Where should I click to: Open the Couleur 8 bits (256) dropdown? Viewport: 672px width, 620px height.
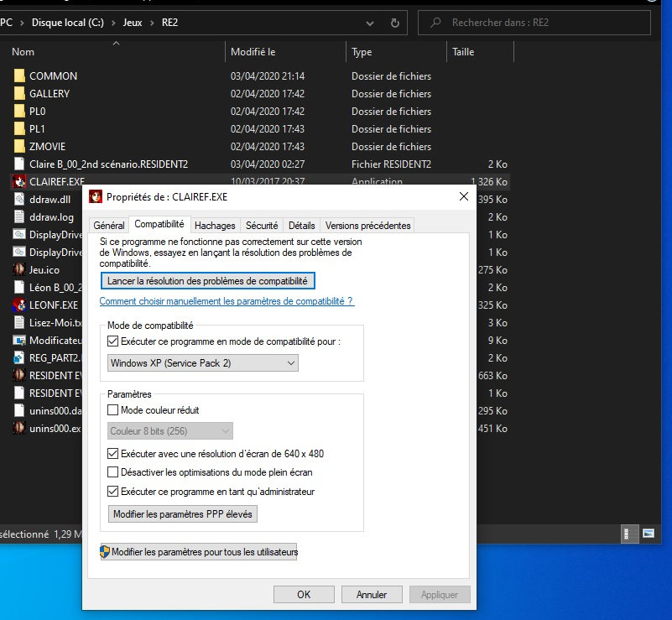pyautogui.click(x=169, y=431)
